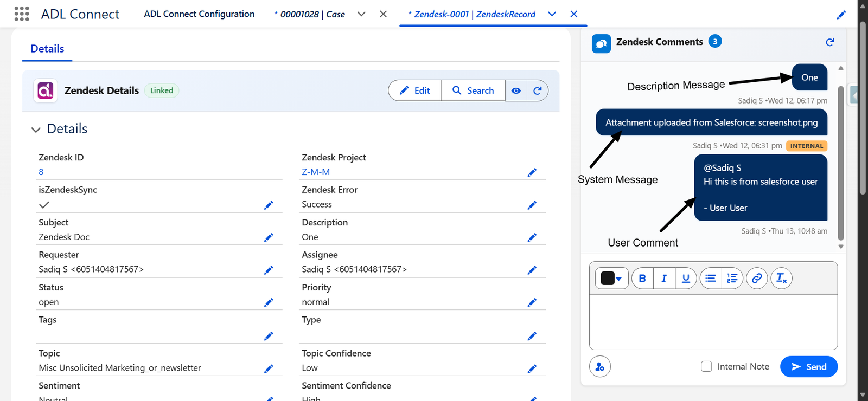
Task: Switch to the 00001028 Case tab
Action: point(310,14)
